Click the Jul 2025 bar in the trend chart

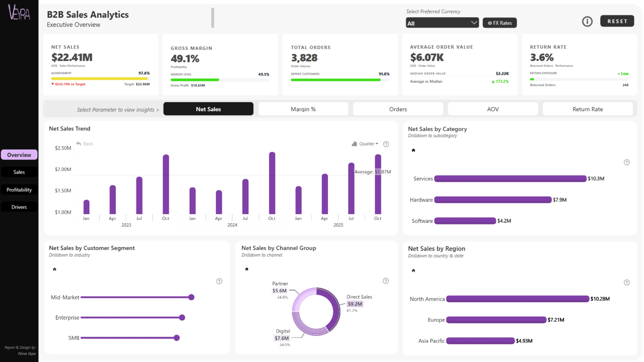[x=351, y=188]
